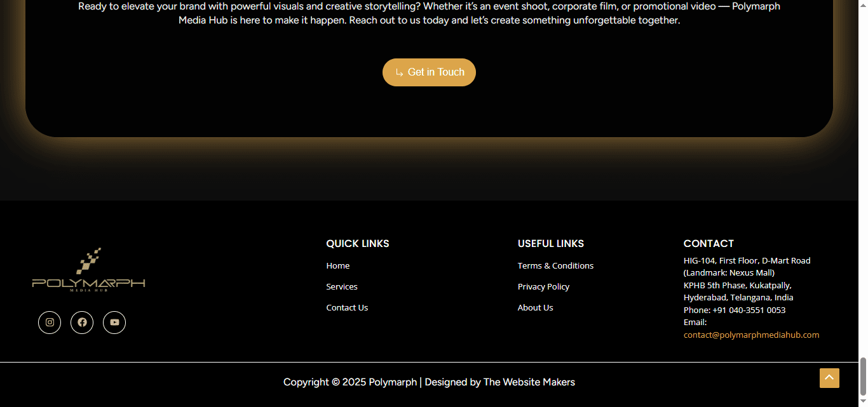Click the Get in Touch button
Viewport: 868px width, 407px height.
(429, 72)
